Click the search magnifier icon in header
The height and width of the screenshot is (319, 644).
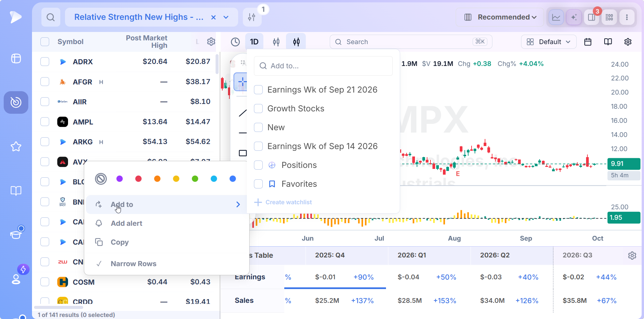click(51, 17)
